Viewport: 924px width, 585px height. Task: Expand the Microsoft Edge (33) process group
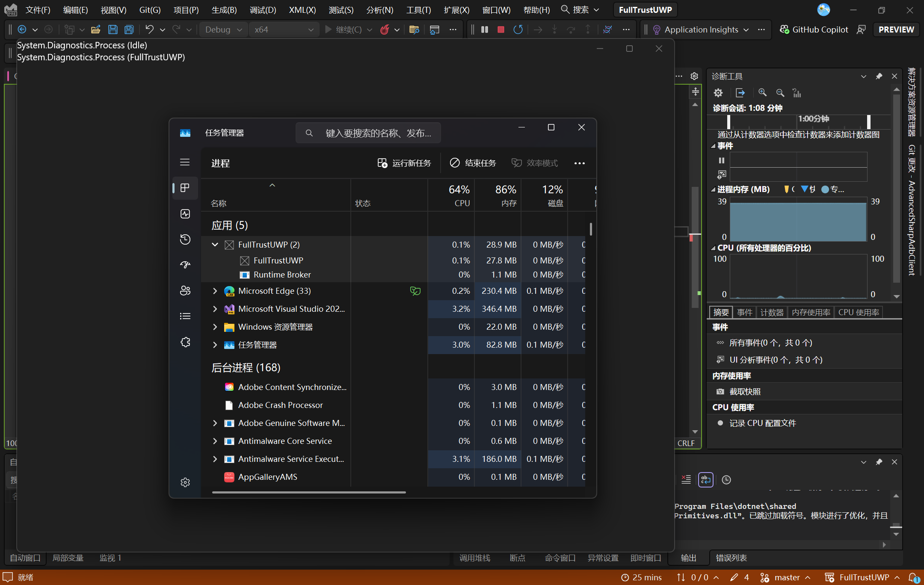pyautogui.click(x=215, y=291)
